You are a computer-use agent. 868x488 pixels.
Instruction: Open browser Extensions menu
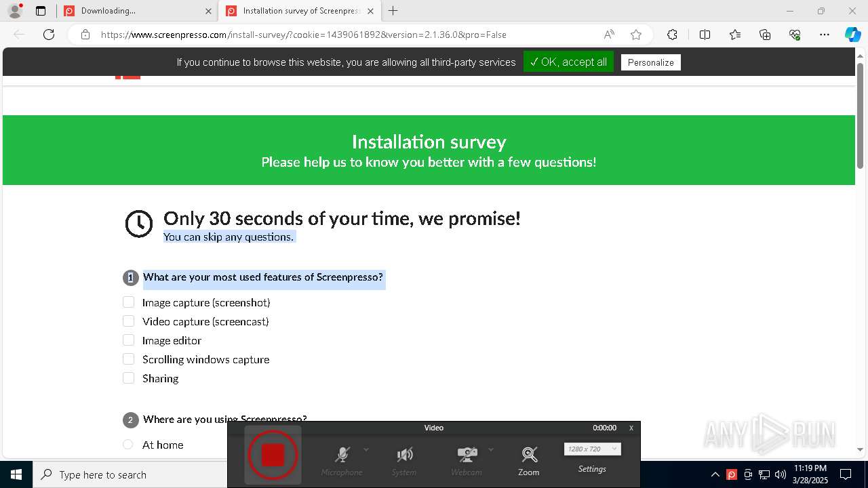click(672, 35)
